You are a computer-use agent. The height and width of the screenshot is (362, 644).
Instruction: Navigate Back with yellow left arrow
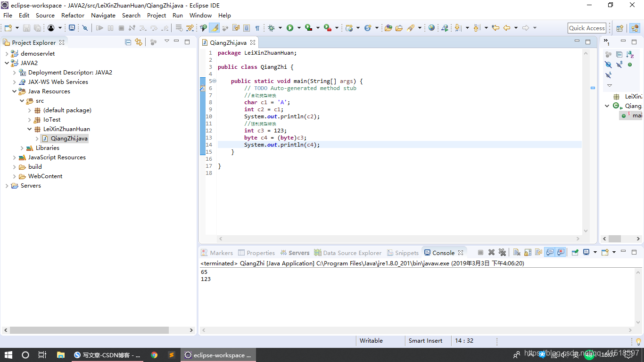507,28
